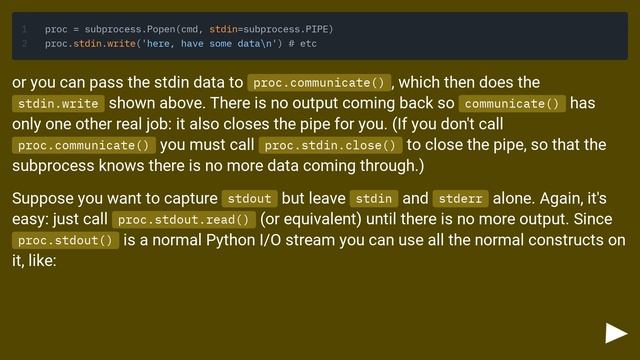Viewport: 640px width, 360px height.
Task: Click the orange stdin keyword argument in code
Action: tap(223, 29)
